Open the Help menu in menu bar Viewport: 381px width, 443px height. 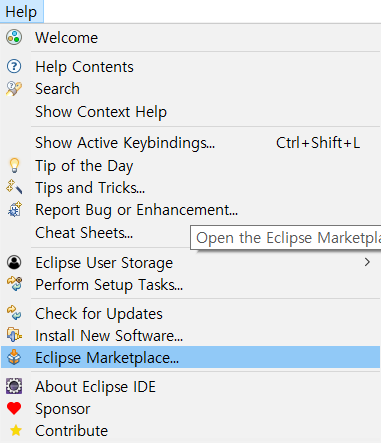[22, 12]
